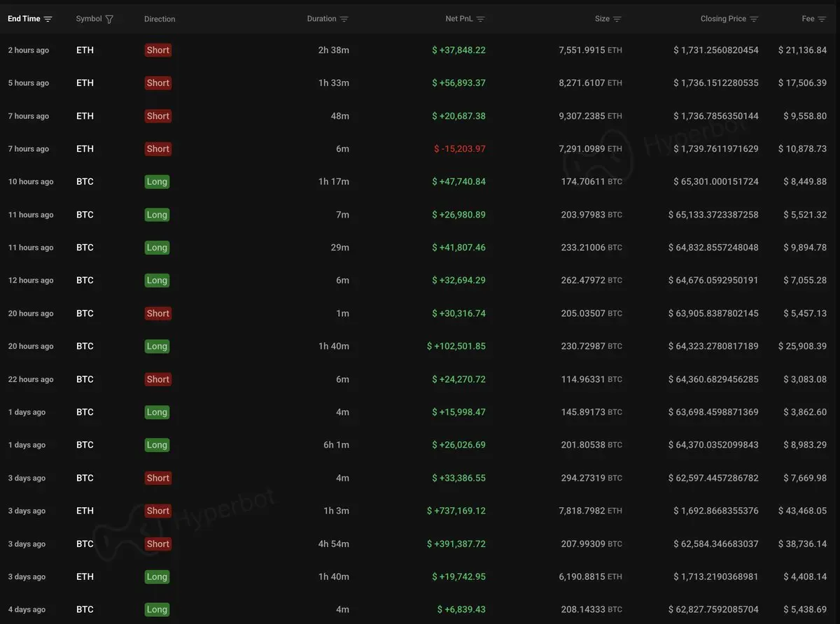Click fee value $ 3,083.08

click(x=806, y=379)
